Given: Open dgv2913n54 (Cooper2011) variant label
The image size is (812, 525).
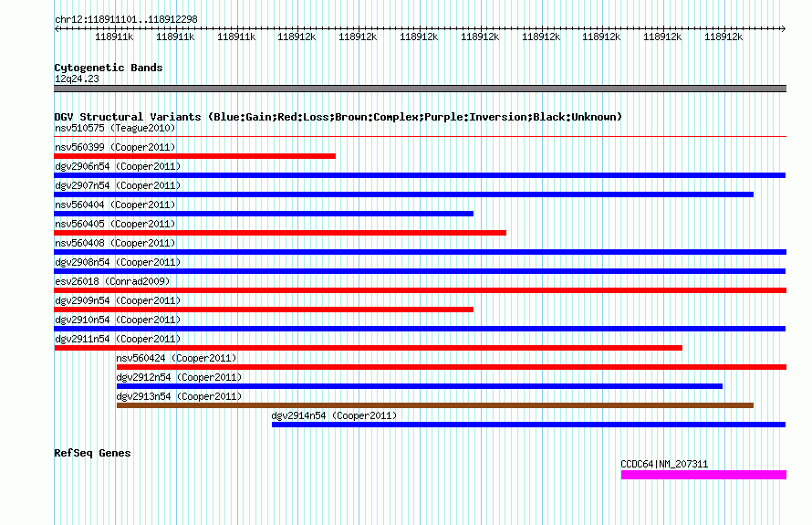Looking at the screenshot, I should [179, 396].
